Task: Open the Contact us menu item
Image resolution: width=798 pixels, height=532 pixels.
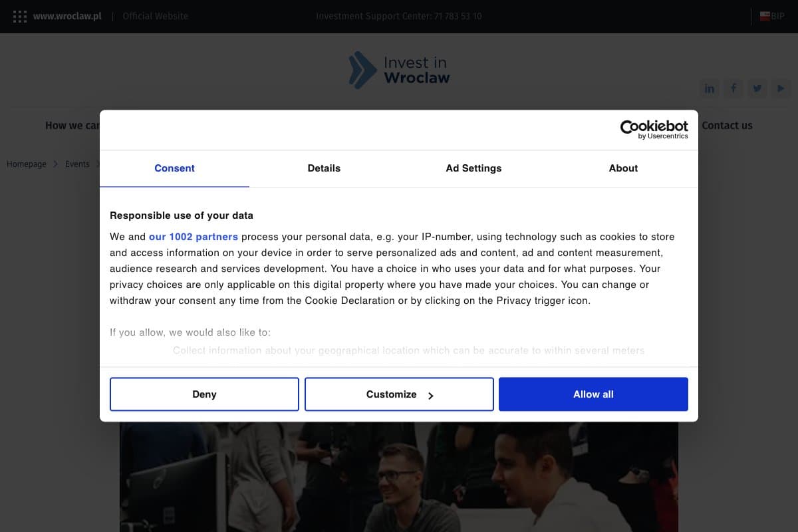Action: coord(727,125)
